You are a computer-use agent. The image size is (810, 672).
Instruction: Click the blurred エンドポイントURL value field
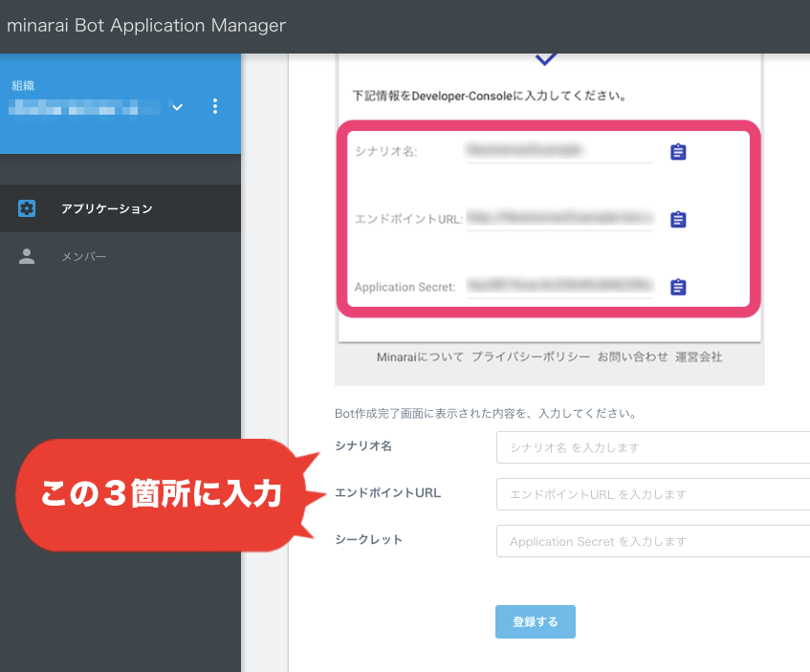point(559,218)
